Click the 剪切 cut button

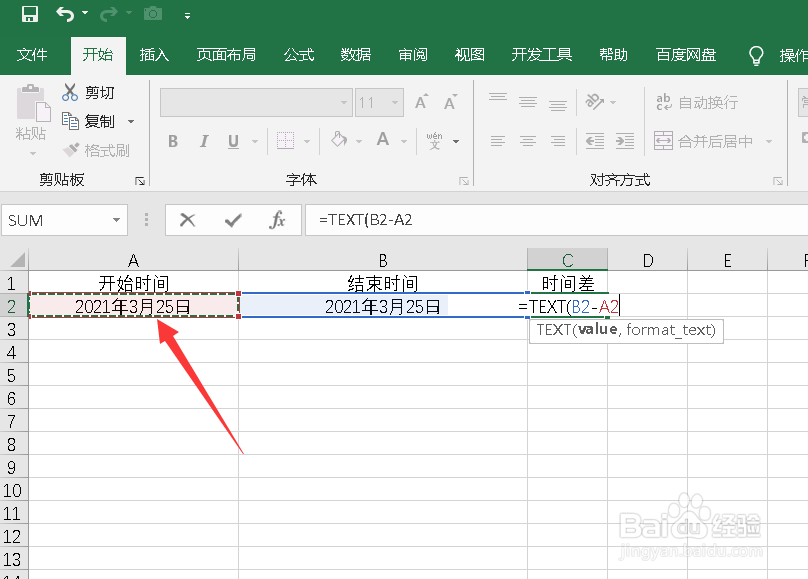(88, 93)
